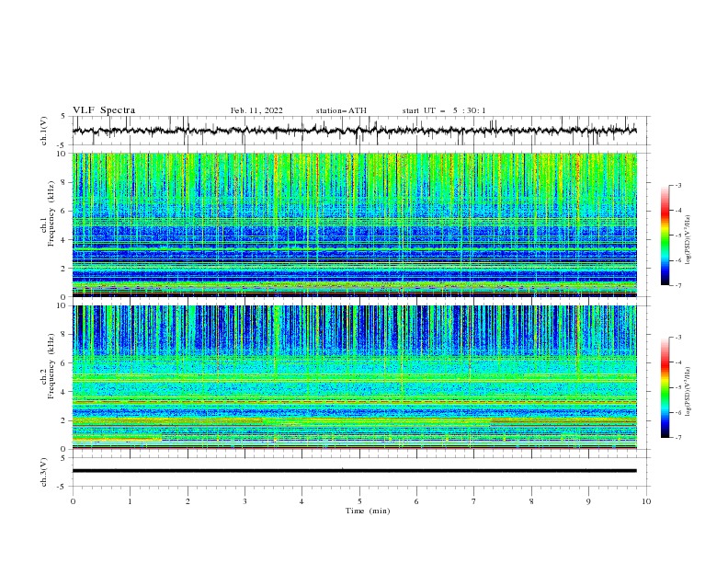Click the 'start UT = 5 :30: 1' text

pos(444,110)
